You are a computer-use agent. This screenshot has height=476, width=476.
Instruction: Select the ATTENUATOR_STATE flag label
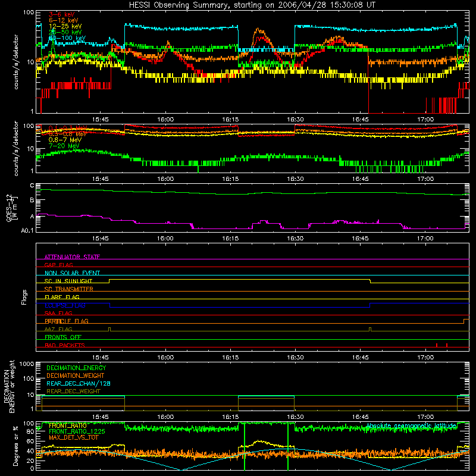(x=72, y=257)
